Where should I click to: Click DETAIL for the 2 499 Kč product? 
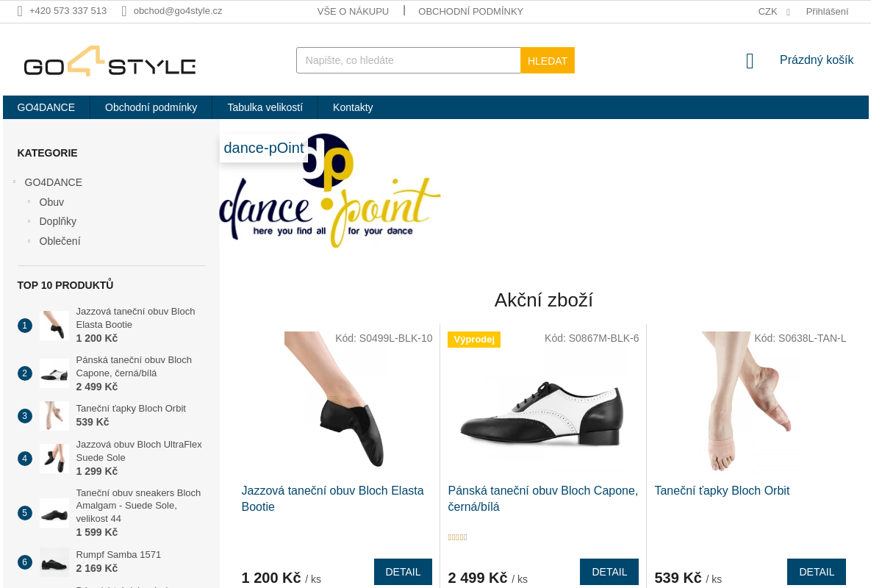(x=609, y=572)
